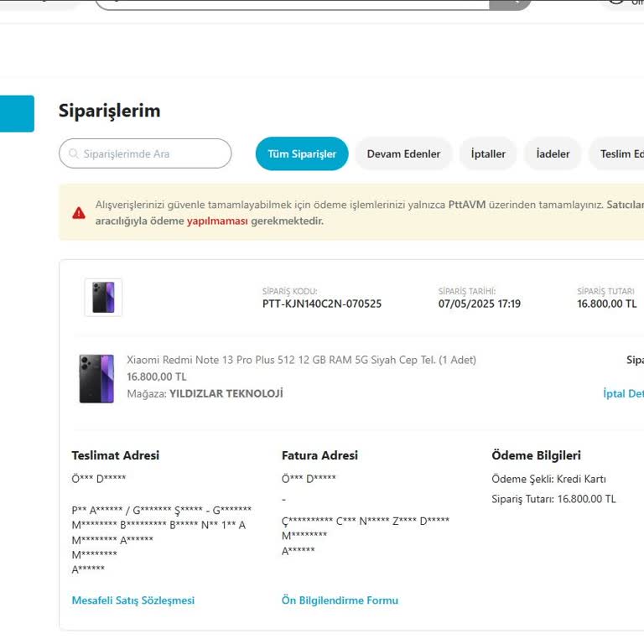Click the red warning triangle icon

pos(79,213)
